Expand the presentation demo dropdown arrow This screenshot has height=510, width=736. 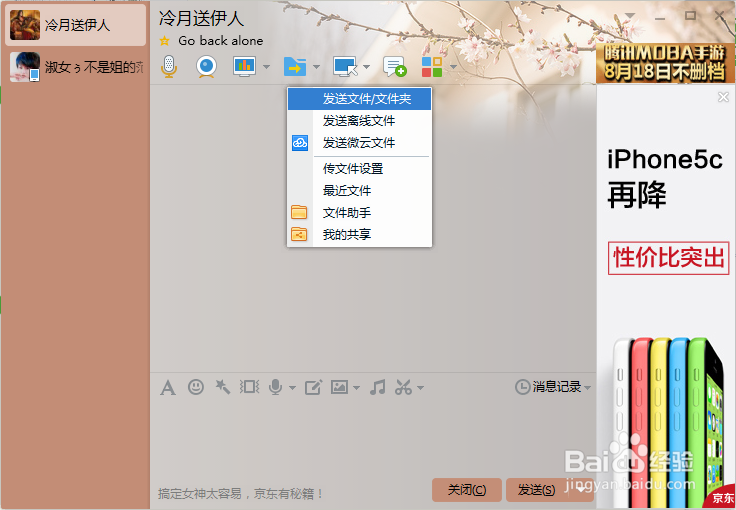click(266, 67)
